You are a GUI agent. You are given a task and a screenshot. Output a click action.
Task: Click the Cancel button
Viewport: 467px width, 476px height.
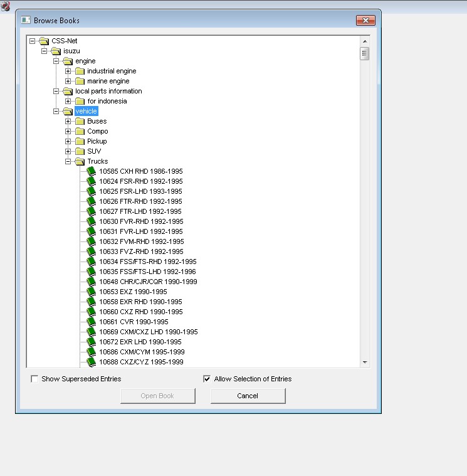pyautogui.click(x=248, y=396)
